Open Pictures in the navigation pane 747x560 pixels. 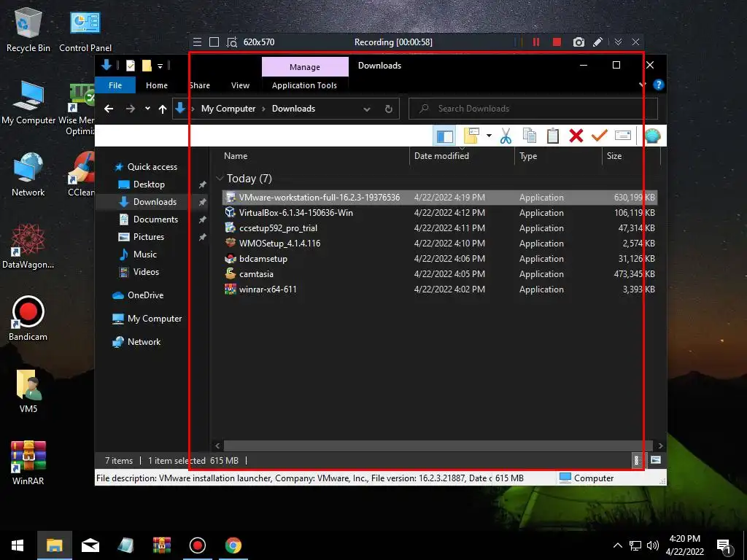click(148, 237)
